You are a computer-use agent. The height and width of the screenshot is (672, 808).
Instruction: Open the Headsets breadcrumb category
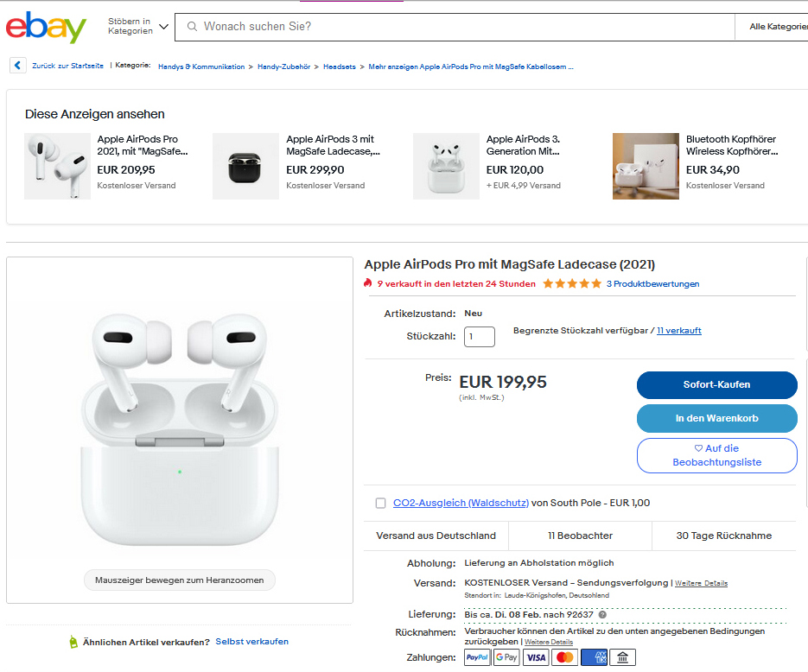click(340, 67)
